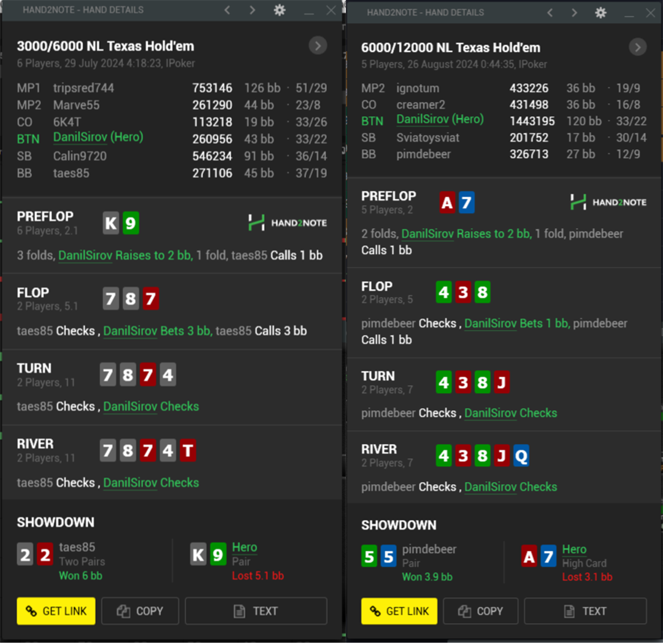Click 'DanilSirov Bets 1 bb' on right flop
This screenshot has height=644, width=663.
coord(517,323)
